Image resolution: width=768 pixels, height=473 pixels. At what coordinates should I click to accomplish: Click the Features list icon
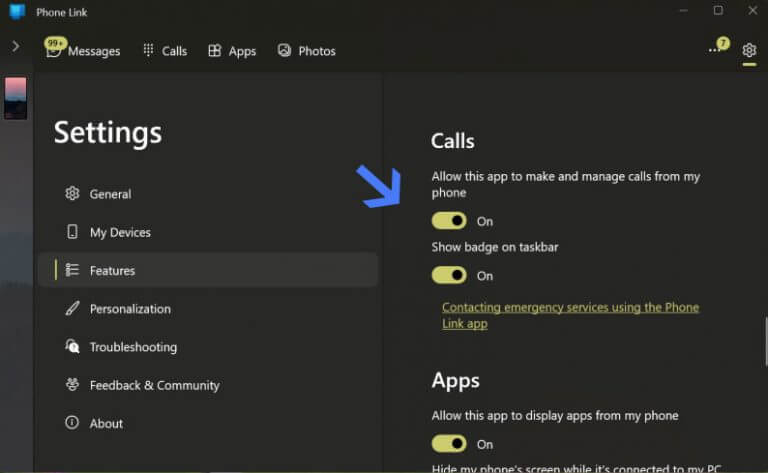tap(72, 270)
